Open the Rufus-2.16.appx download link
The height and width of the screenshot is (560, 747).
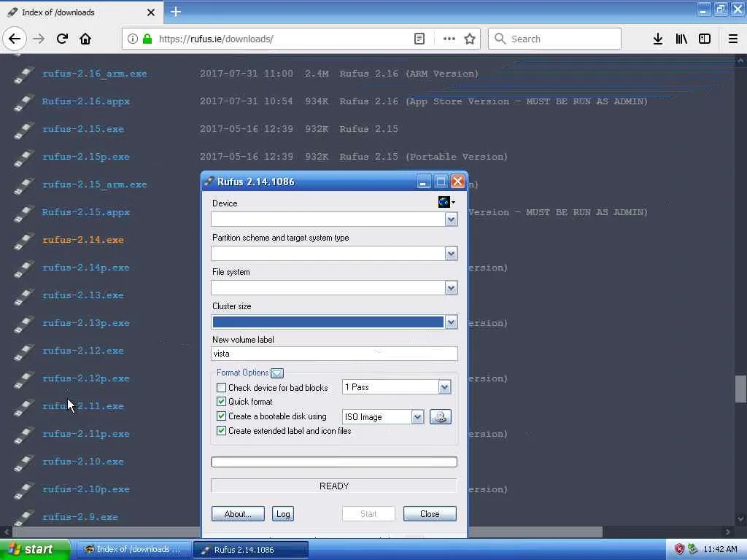point(86,101)
